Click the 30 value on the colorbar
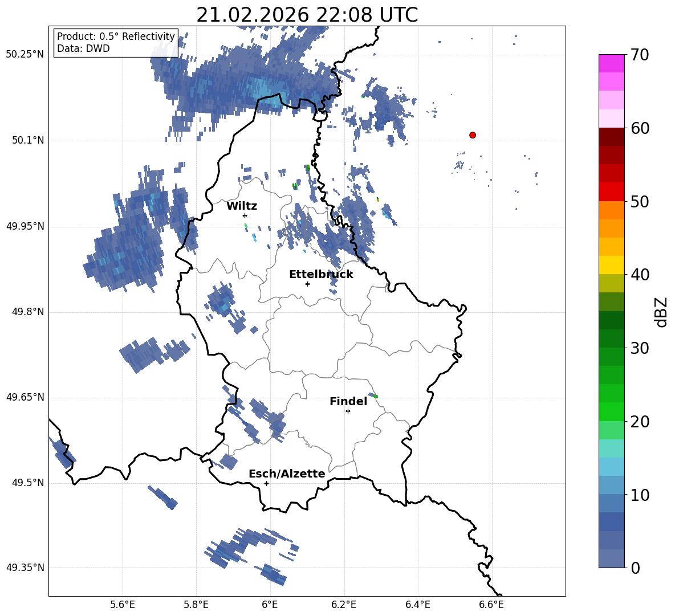 (639, 348)
